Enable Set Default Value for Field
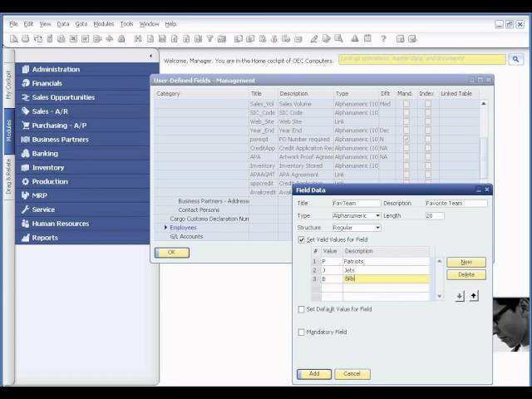The image size is (532, 399). (x=301, y=309)
